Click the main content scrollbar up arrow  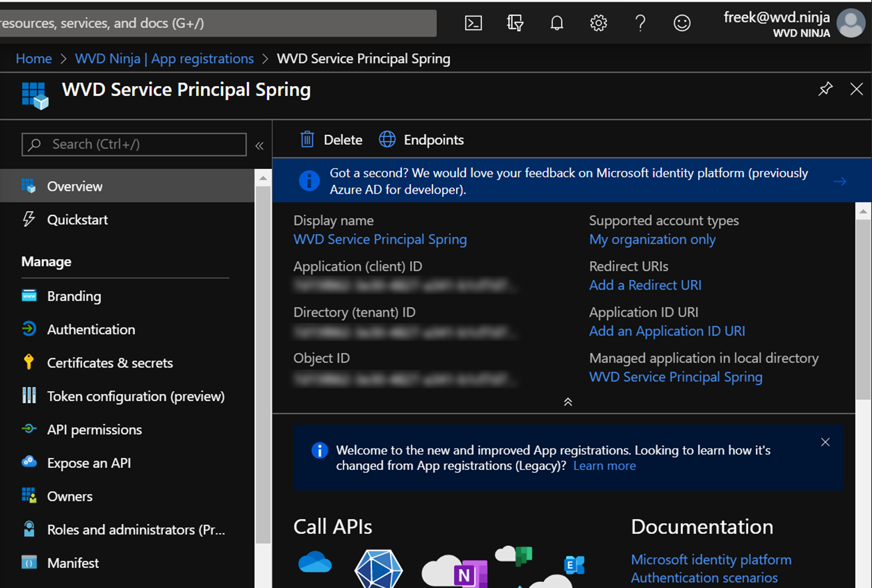863,212
